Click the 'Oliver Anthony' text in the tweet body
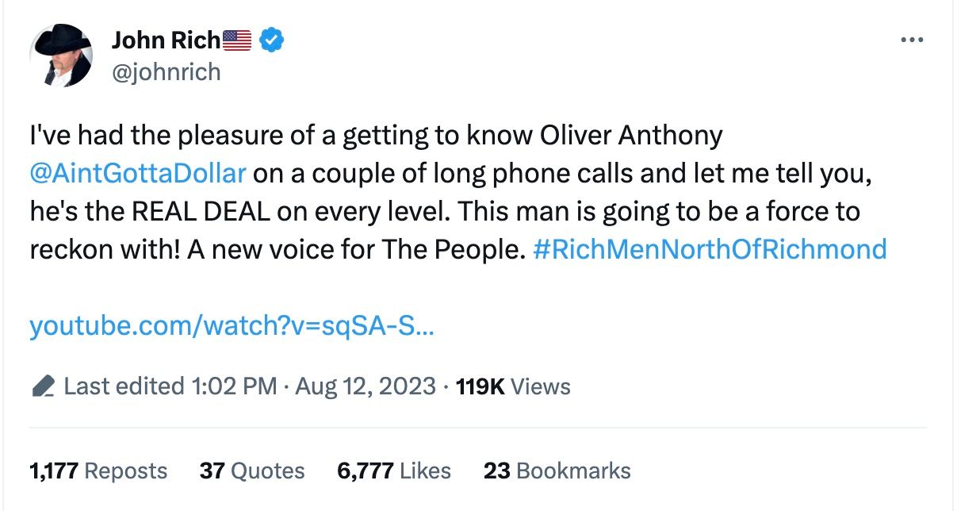The height and width of the screenshot is (511, 980). click(632, 136)
